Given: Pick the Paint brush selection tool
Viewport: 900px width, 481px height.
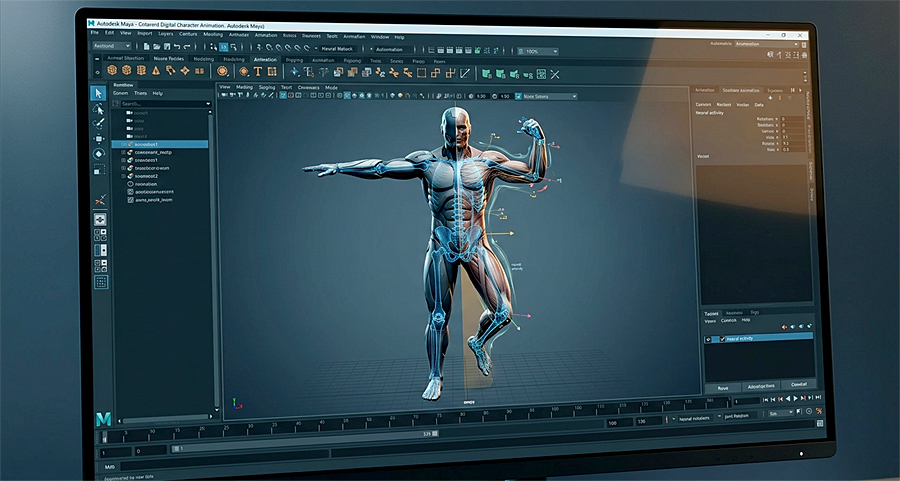Looking at the screenshot, I should pos(99,123).
